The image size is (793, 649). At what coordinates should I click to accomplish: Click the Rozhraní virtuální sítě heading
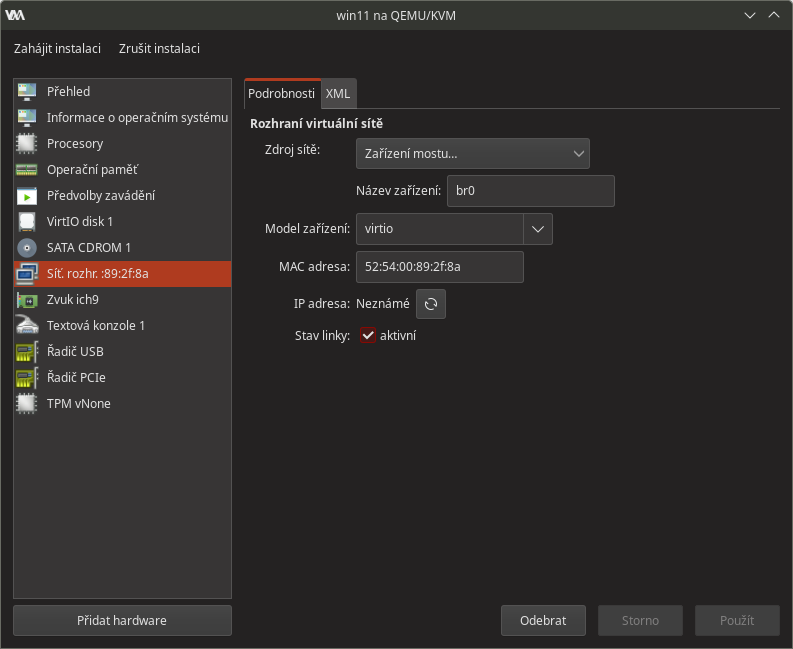pos(317,124)
